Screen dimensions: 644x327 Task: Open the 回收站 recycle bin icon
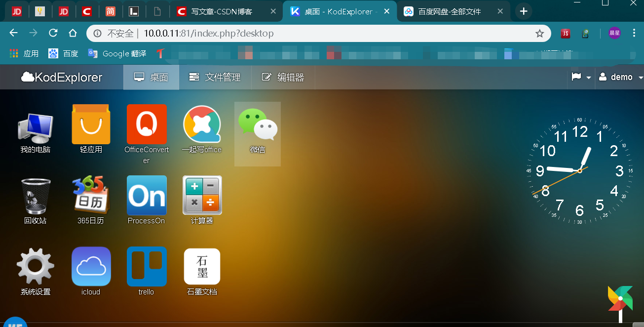click(36, 196)
